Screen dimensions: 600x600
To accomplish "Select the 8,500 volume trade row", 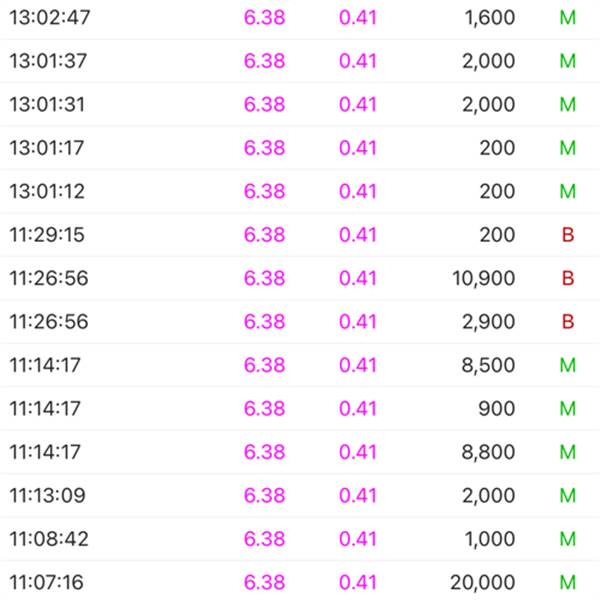I will (x=300, y=365).
